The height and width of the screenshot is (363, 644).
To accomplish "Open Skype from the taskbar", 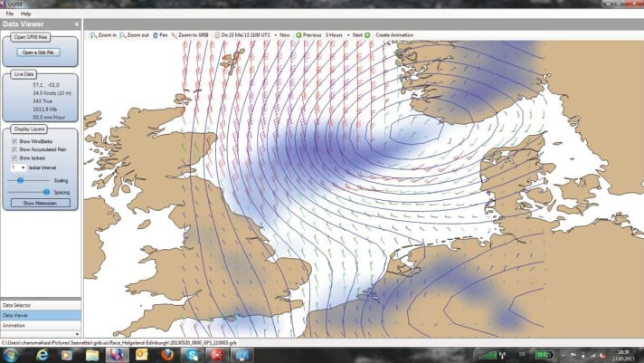I will 193,355.
